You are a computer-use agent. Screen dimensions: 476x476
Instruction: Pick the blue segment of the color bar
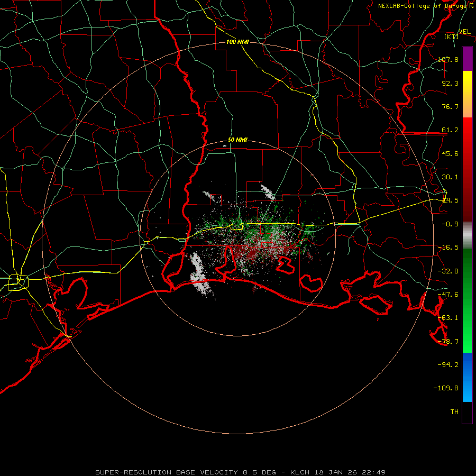(467, 377)
